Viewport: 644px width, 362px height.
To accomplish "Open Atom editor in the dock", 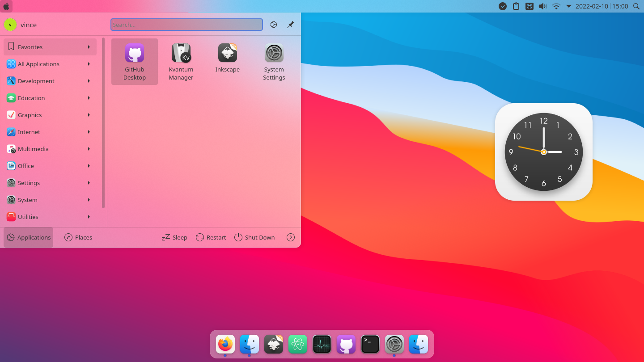I will [x=298, y=344].
